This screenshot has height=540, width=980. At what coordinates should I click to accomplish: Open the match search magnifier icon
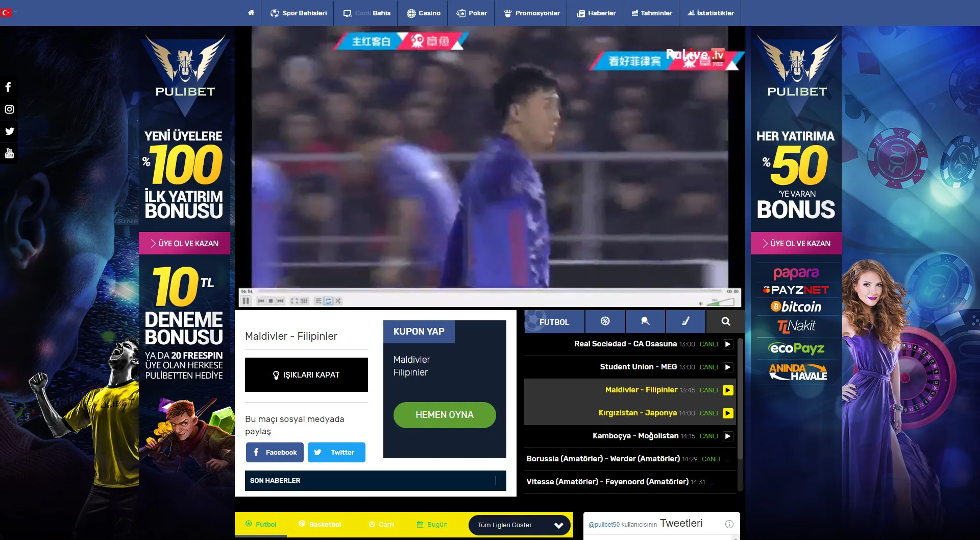(x=725, y=321)
